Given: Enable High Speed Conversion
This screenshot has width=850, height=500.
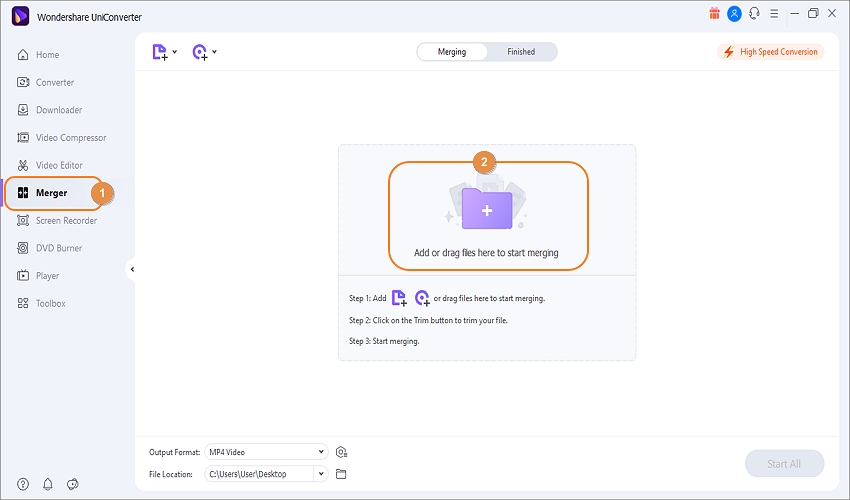Looking at the screenshot, I should (770, 52).
